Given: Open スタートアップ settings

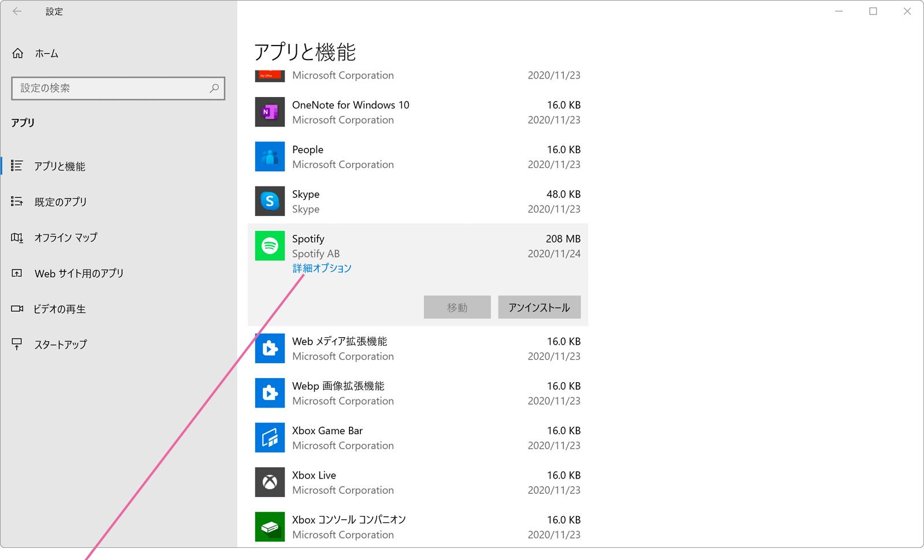Looking at the screenshot, I should point(61,345).
